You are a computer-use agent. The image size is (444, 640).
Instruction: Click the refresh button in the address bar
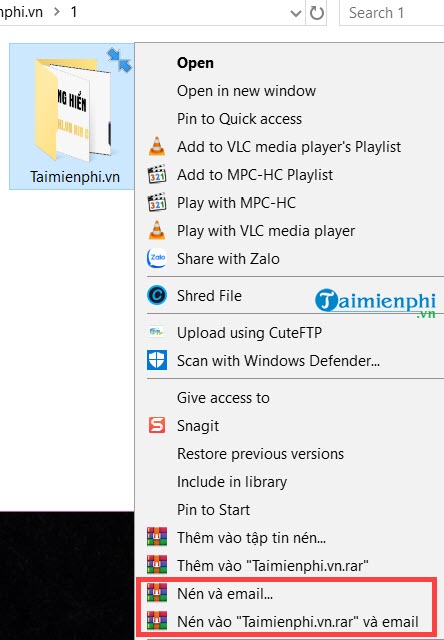[317, 13]
